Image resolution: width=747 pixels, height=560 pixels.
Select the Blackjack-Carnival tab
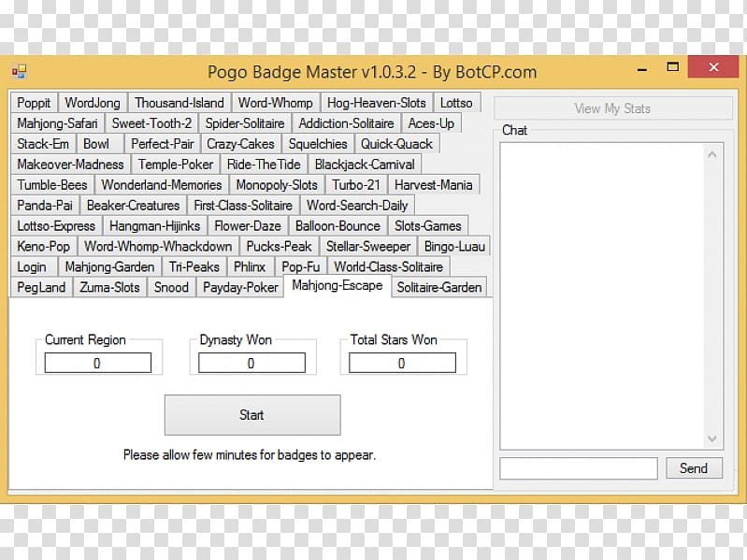pyautogui.click(x=365, y=165)
